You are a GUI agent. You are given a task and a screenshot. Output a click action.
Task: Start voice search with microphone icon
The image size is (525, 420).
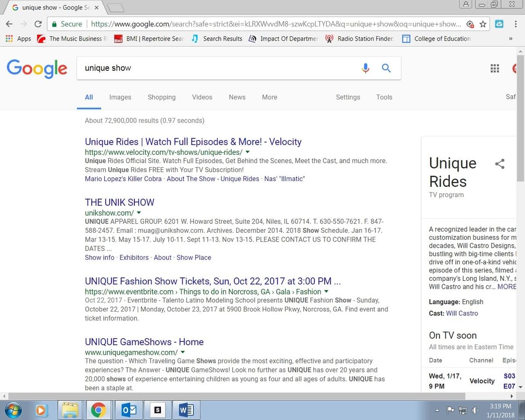click(x=366, y=68)
